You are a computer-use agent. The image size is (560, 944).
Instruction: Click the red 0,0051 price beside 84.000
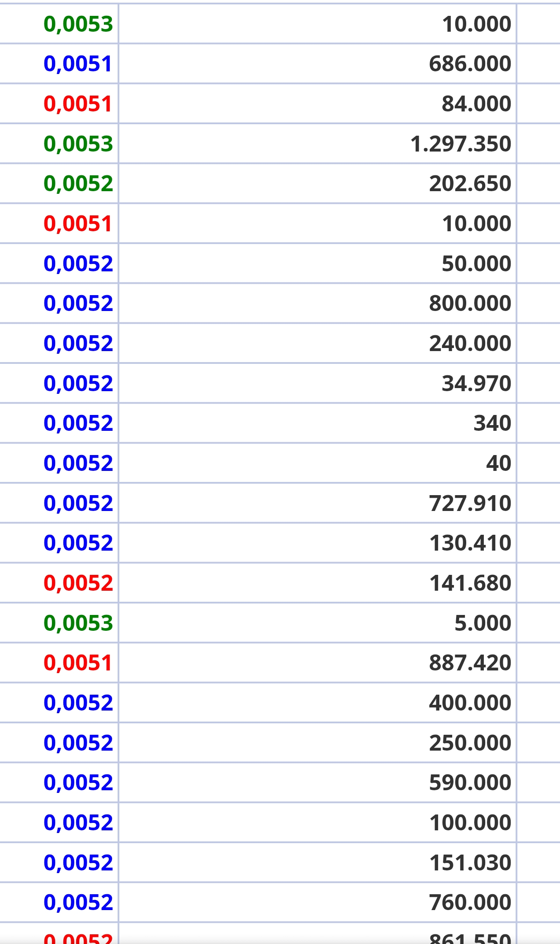[78, 104]
